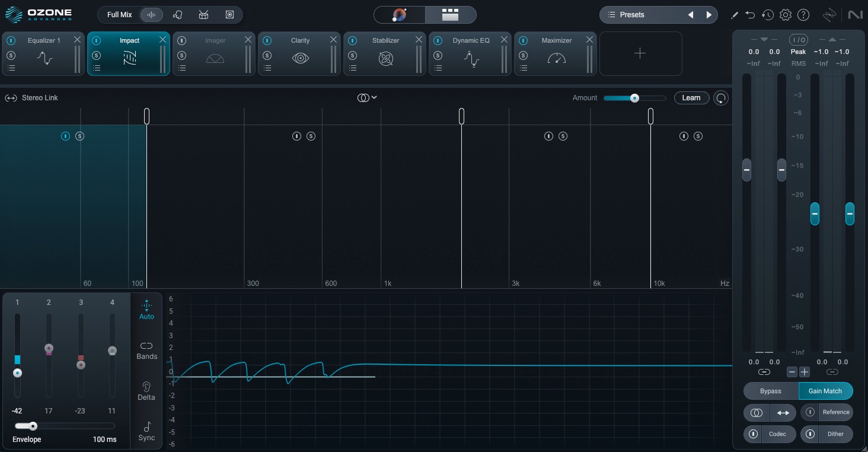Open the Presets dropdown
This screenshot has width=868, height=452.
tap(632, 15)
